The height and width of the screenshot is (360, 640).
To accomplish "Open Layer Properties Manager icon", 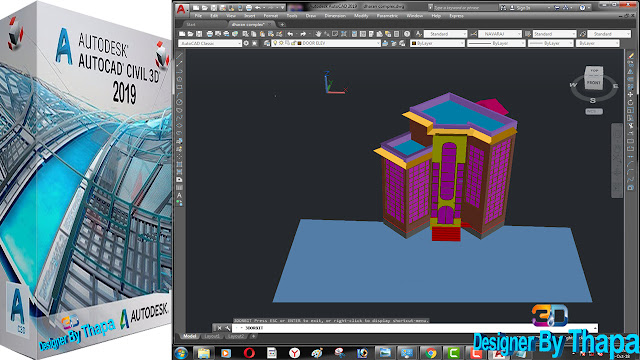I will 267,43.
